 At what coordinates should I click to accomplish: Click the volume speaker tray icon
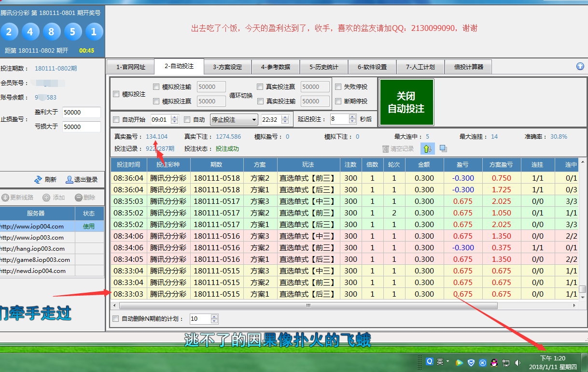pos(518,362)
